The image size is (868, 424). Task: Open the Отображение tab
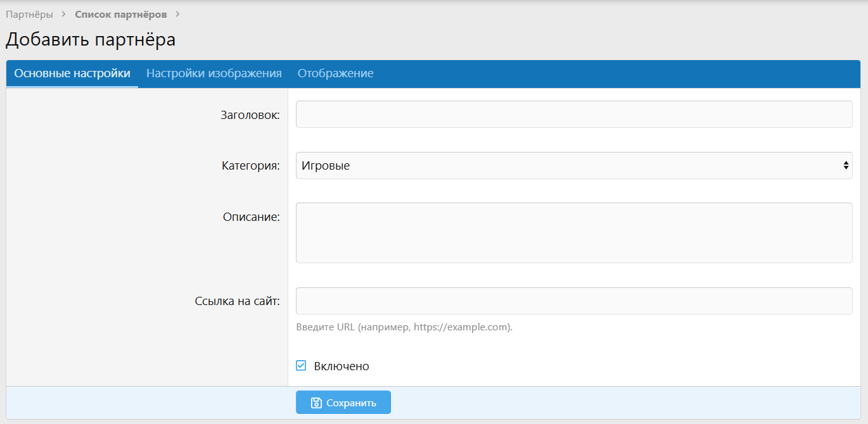point(335,73)
